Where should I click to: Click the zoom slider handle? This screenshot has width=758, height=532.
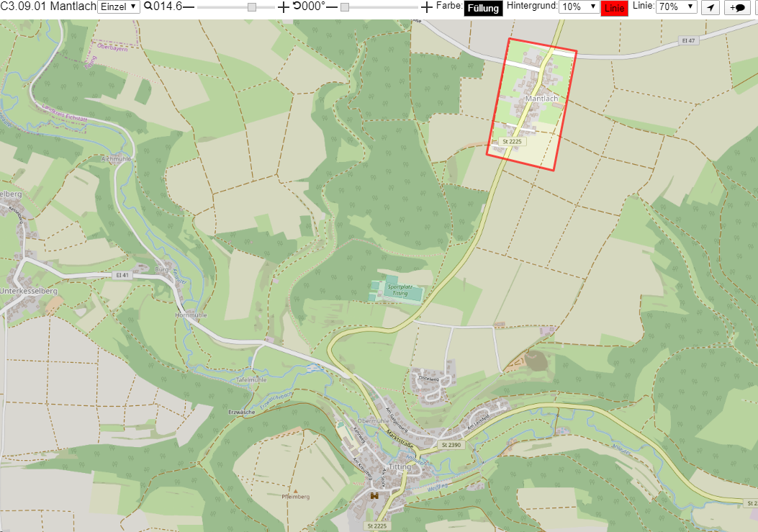point(252,7)
